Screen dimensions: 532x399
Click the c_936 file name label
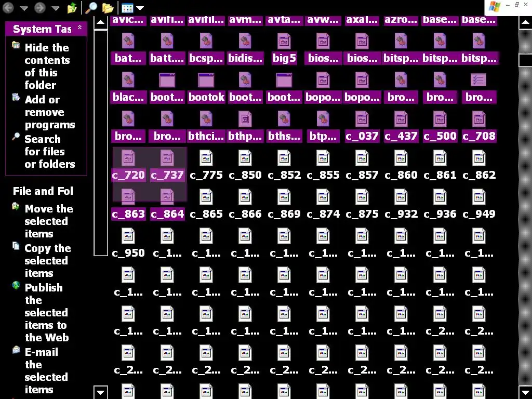[x=440, y=214]
